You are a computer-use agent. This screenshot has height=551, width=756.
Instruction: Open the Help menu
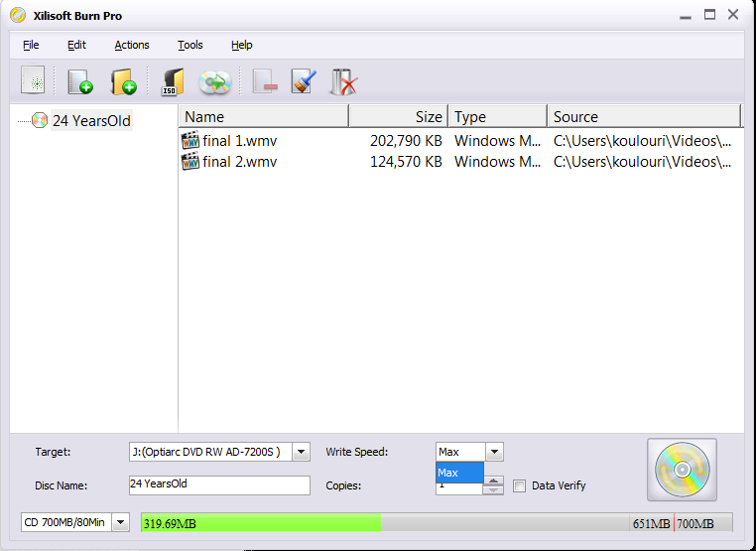click(241, 45)
